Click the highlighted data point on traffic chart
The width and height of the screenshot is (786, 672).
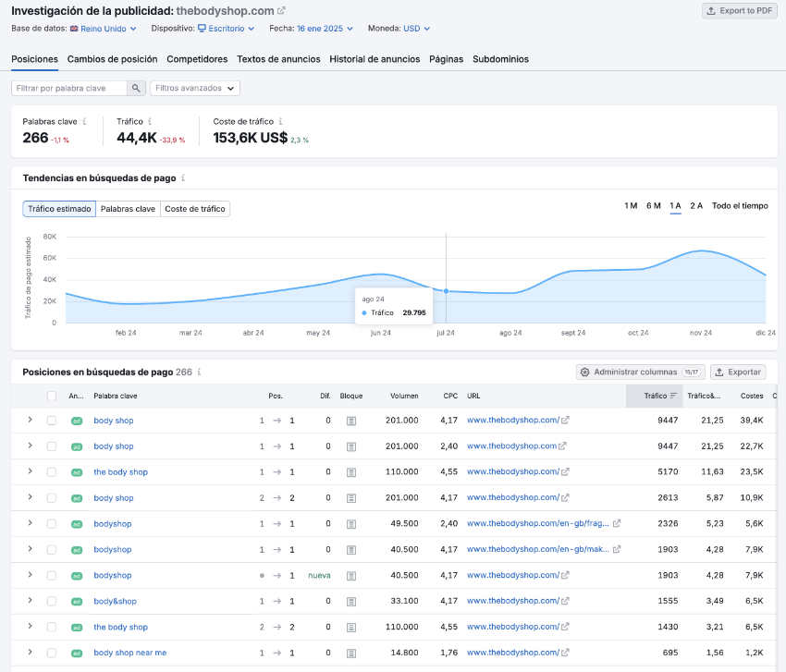click(x=446, y=291)
